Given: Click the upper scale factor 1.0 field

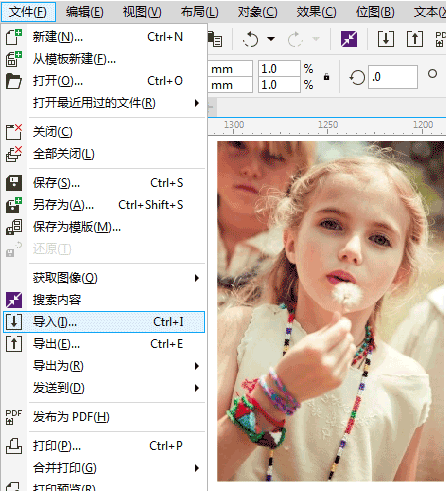Looking at the screenshot, I should 279,69.
